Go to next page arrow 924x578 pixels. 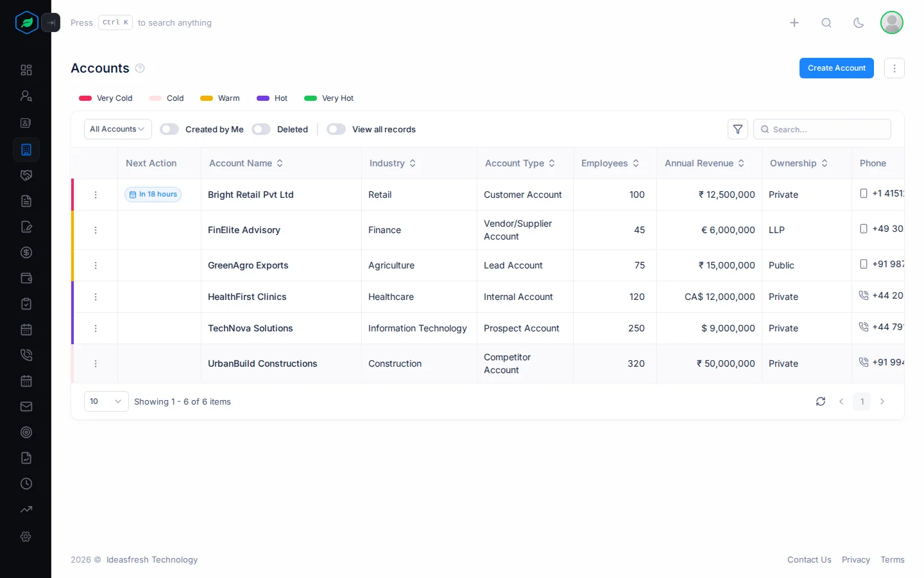click(x=882, y=401)
